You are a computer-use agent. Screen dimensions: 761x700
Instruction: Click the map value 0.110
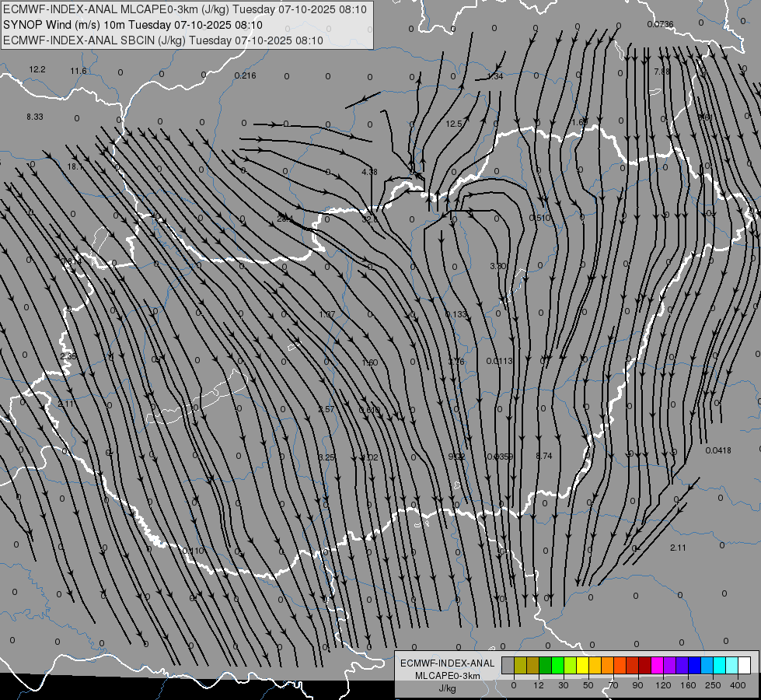[x=193, y=551]
